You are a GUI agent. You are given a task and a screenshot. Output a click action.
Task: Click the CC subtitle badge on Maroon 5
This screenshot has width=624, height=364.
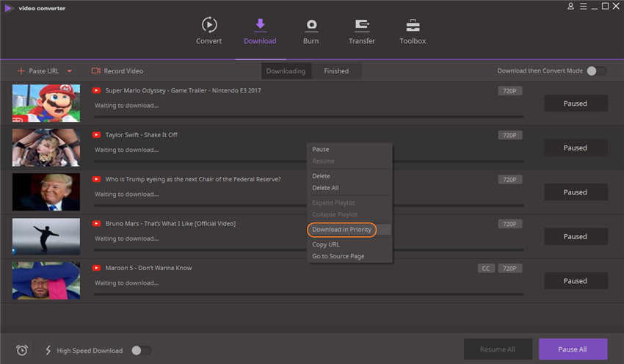[486, 268]
